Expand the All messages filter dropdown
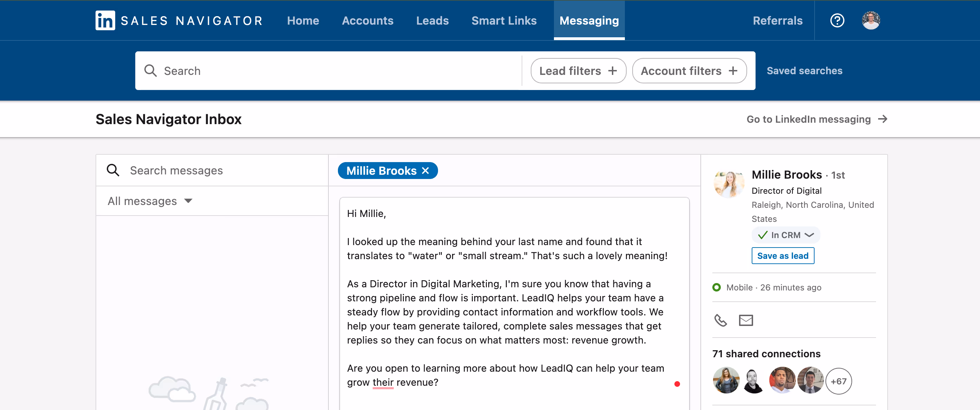The image size is (980, 410). pyautogui.click(x=150, y=201)
